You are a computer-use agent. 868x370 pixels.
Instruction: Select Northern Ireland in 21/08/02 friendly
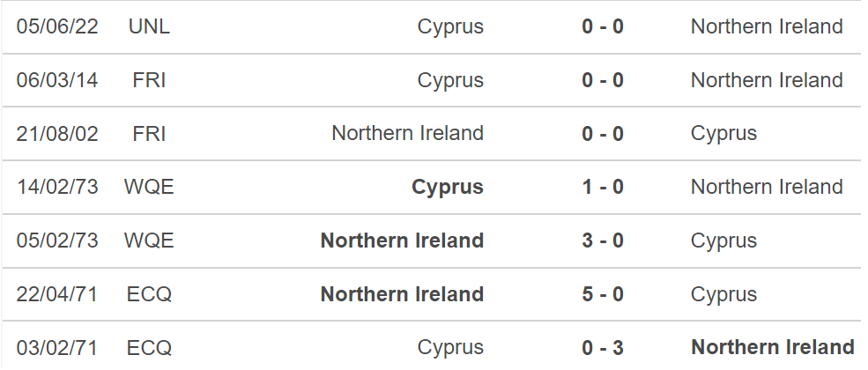(407, 133)
